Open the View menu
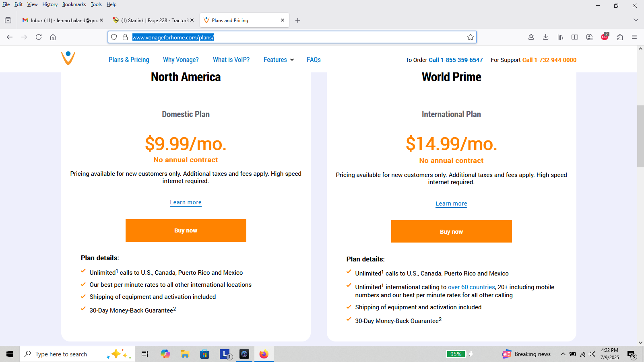Viewport: 644px width, 362px height. coord(32,4)
